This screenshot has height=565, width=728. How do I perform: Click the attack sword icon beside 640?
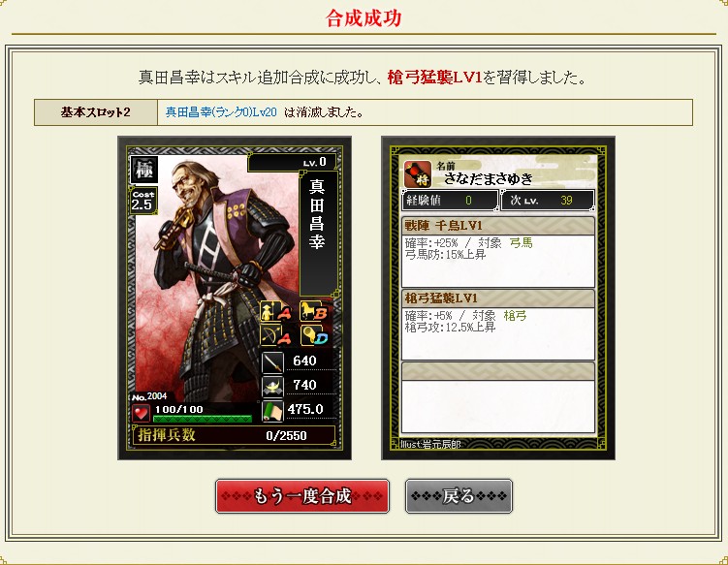273,362
